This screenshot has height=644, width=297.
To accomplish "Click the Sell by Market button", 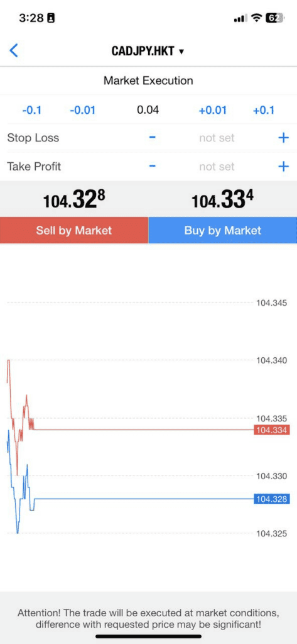I will 74,230.
